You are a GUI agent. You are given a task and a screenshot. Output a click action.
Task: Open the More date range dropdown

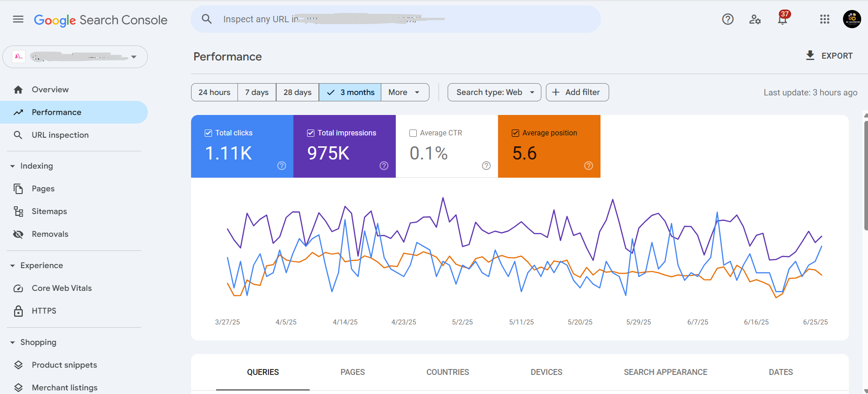point(405,92)
